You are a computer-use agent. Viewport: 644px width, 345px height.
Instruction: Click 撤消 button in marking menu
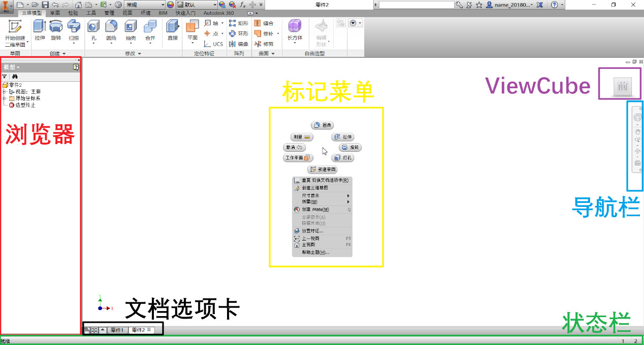click(x=295, y=148)
